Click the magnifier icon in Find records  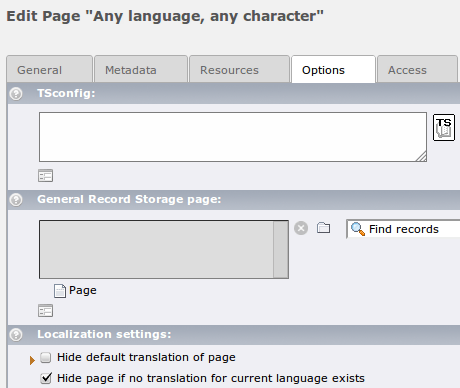coord(358,229)
